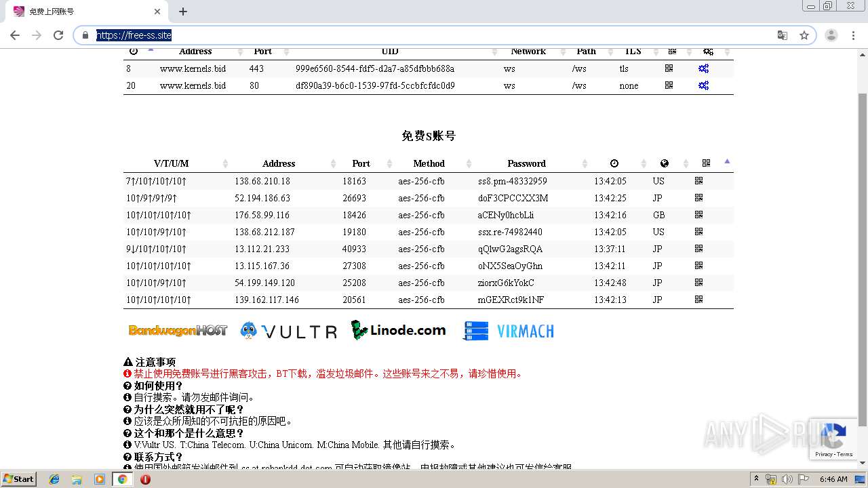Close the 免费上网账号 tab
Viewport: 868px width, 488px height.
(158, 12)
